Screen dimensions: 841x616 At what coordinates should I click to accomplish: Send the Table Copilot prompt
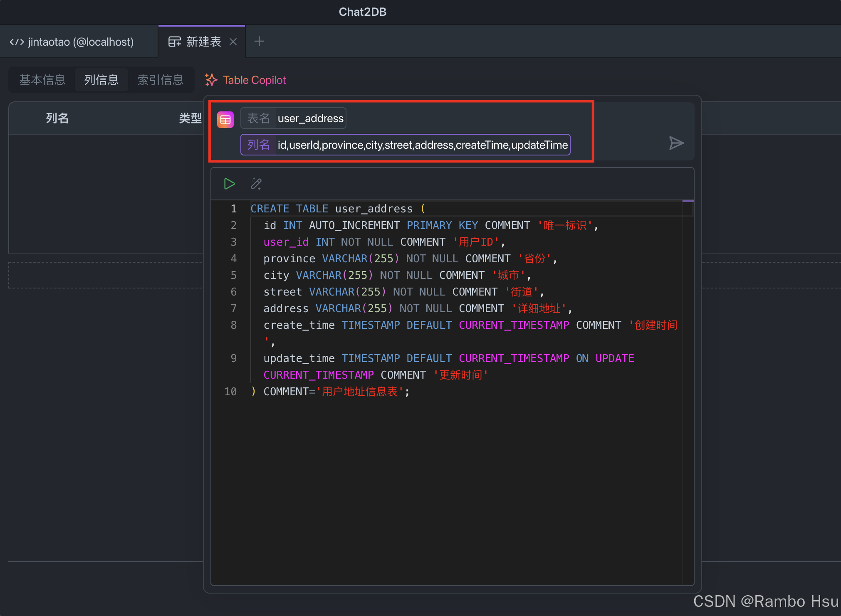[676, 143]
